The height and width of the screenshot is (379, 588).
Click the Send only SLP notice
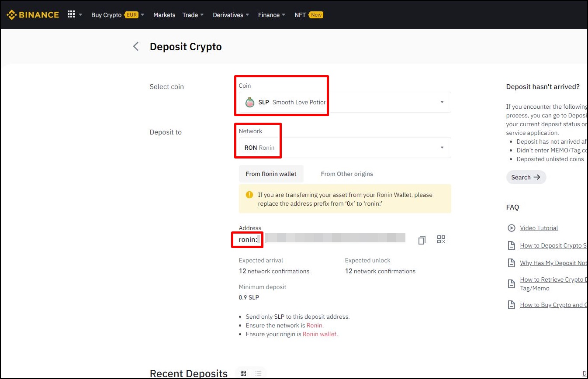coord(297,317)
